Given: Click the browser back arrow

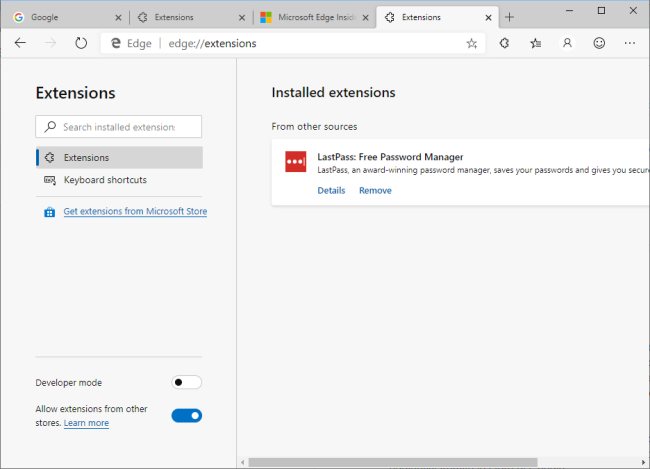Looking at the screenshot, I should tap(20, 43).
